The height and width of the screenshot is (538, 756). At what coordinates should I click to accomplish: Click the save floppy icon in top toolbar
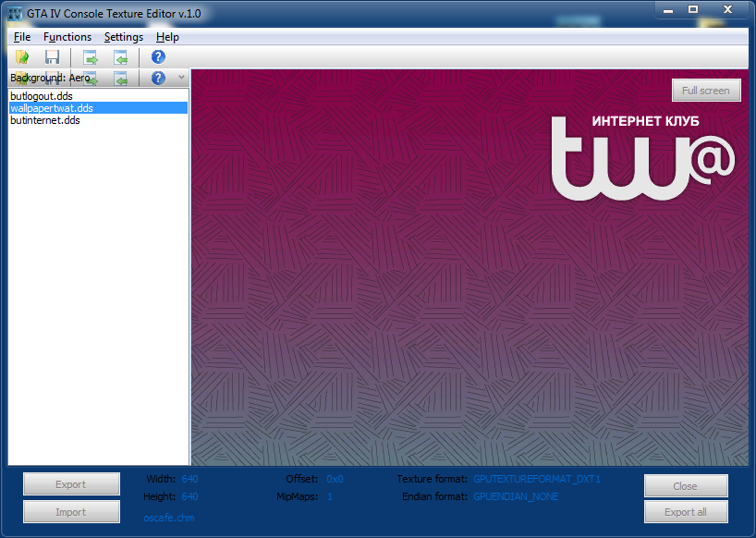coord(53,57)
